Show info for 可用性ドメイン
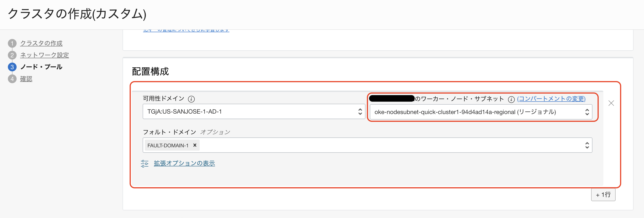 click(191, 99)
